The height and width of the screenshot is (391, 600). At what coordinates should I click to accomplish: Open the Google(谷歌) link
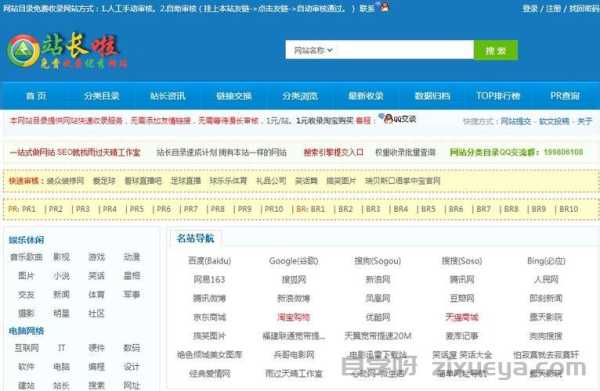coord(293,261)
